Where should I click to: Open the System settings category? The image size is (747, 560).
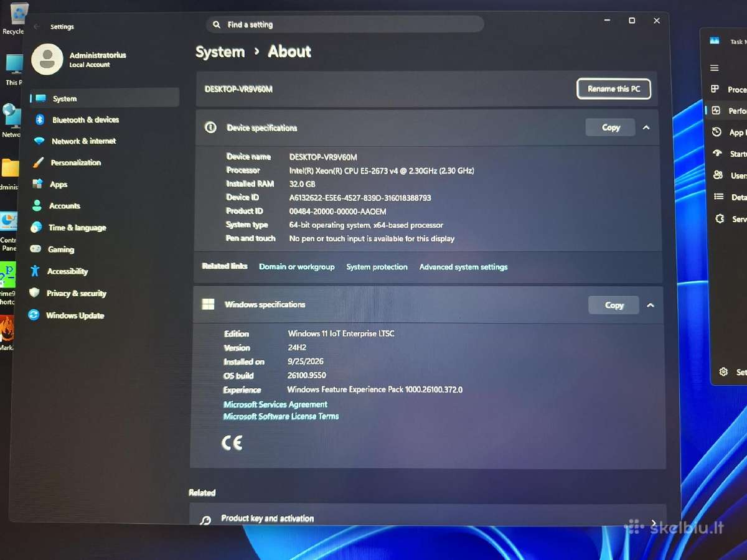(105, 98)
